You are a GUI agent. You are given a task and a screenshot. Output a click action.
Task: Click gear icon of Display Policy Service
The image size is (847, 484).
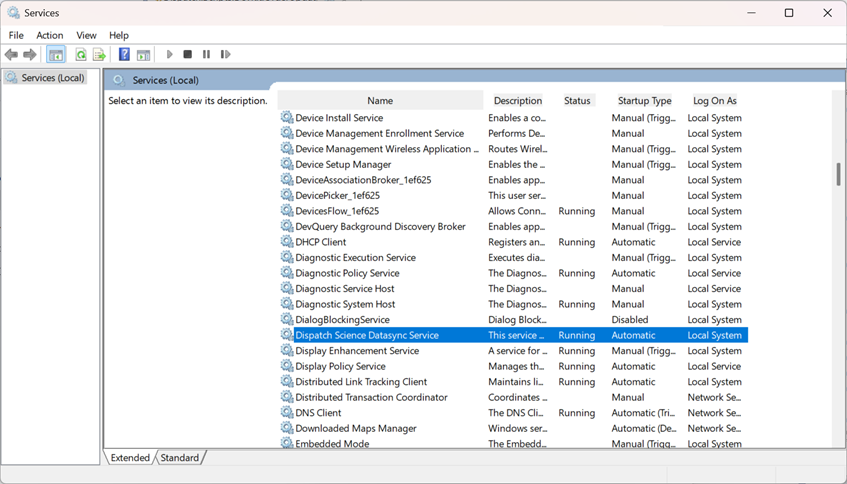pos(286,366)
